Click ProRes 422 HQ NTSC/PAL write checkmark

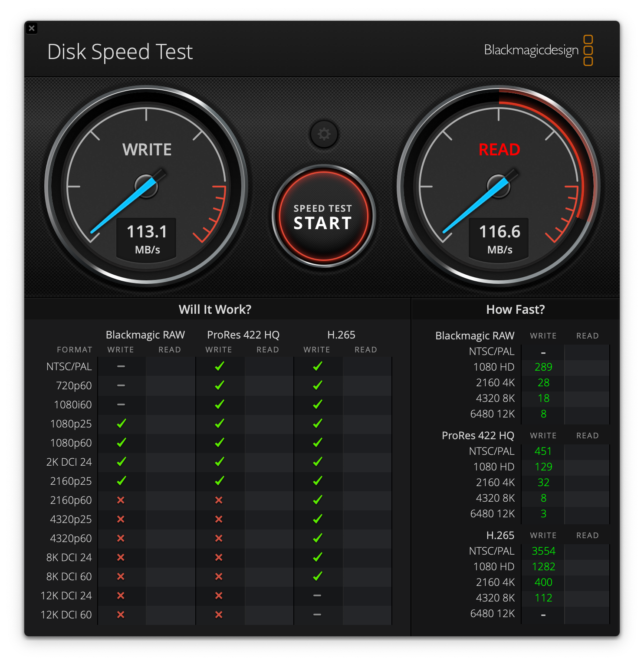tap(219, 366)
